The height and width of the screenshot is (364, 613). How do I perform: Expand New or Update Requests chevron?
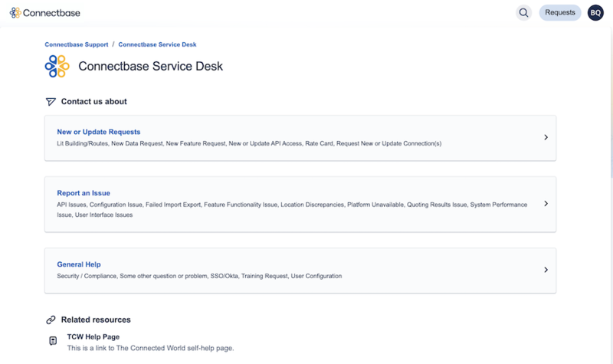[546, 137]
